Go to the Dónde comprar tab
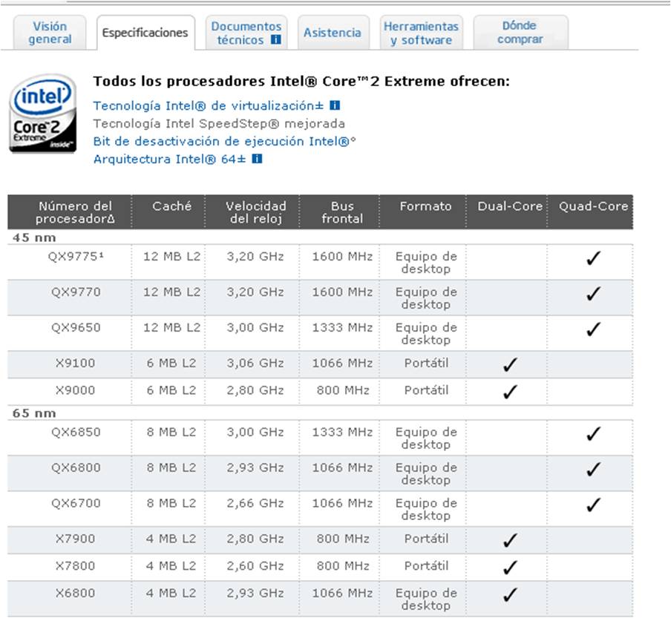Viewport: 671px width, 644px height. tap(520, 33)
